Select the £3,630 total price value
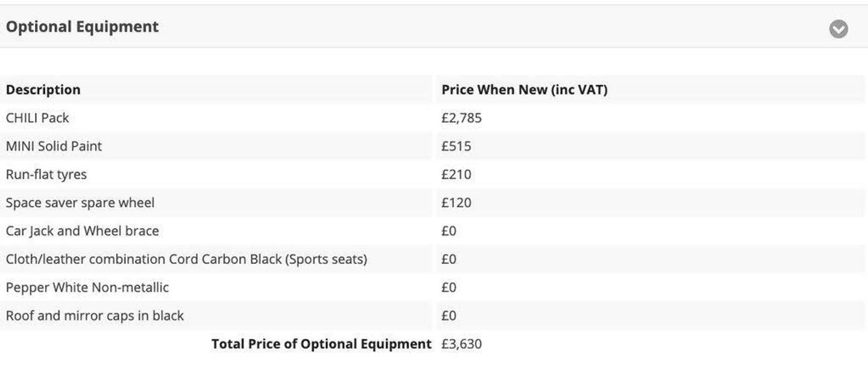The height and width of the screenshot is (376, 868). pyautogui.click(x=461, y=345)
